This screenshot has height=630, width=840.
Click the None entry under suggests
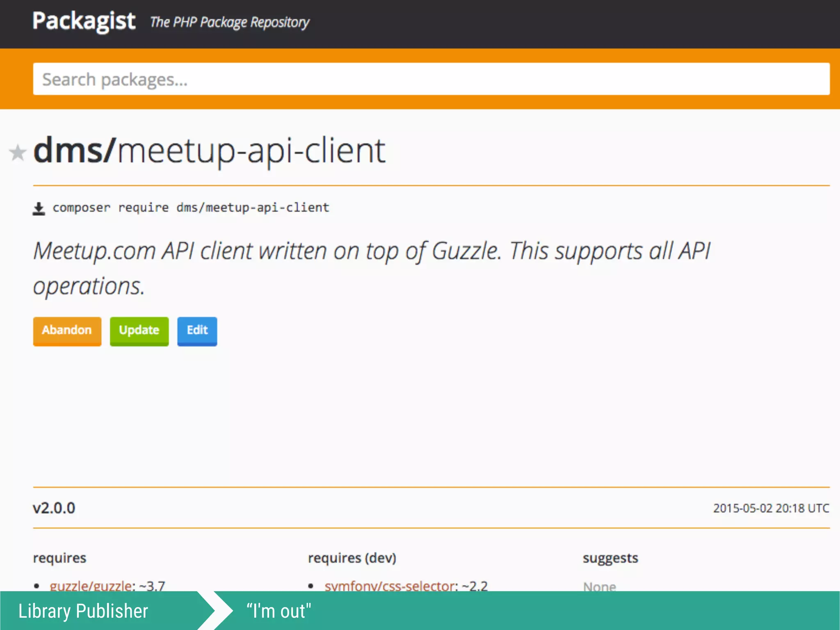coord(599,587)
